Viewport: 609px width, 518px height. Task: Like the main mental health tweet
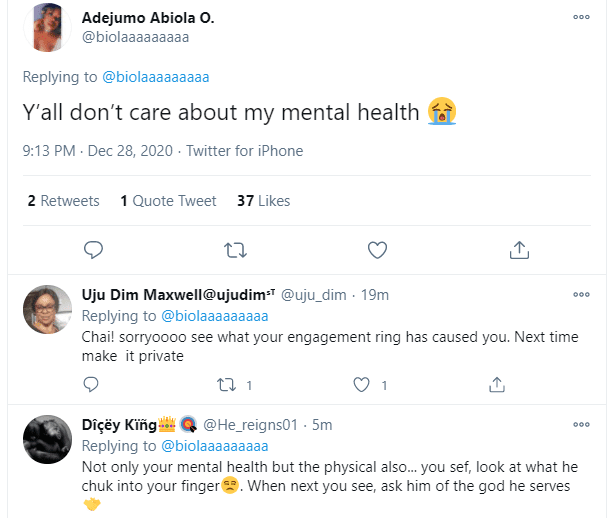pyautogui.click(x=377, y=248)
